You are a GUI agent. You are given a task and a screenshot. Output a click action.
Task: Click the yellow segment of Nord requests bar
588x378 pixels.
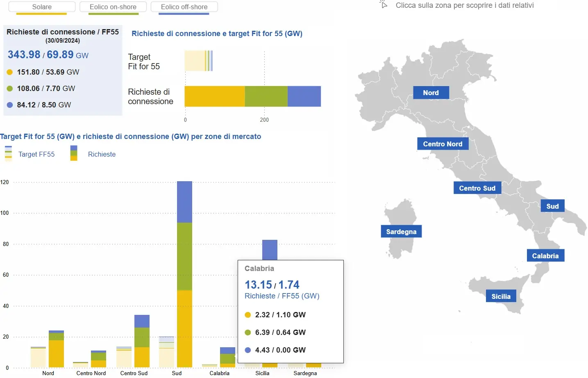56,354
